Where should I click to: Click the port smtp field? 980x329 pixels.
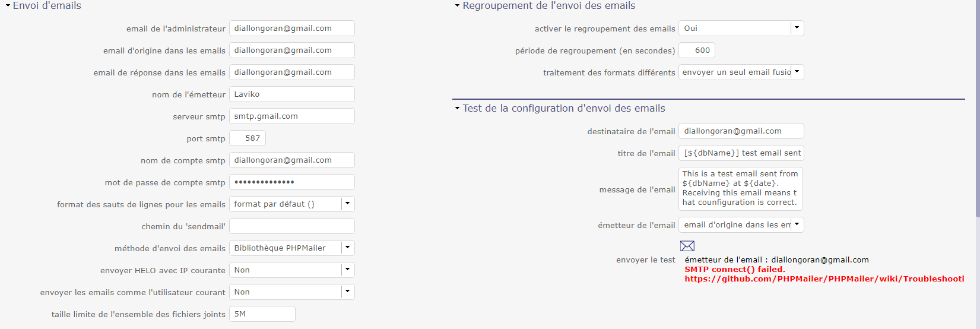248,138
